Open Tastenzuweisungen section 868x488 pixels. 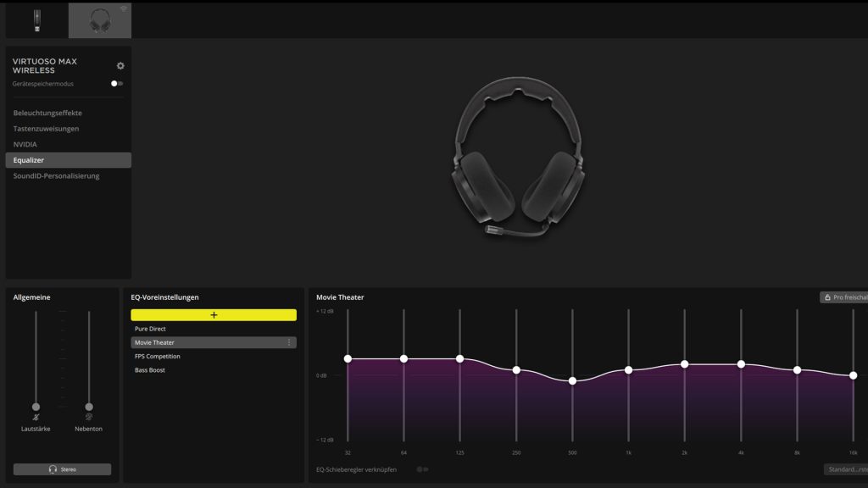pyautogui.click(x=46, y=129)
